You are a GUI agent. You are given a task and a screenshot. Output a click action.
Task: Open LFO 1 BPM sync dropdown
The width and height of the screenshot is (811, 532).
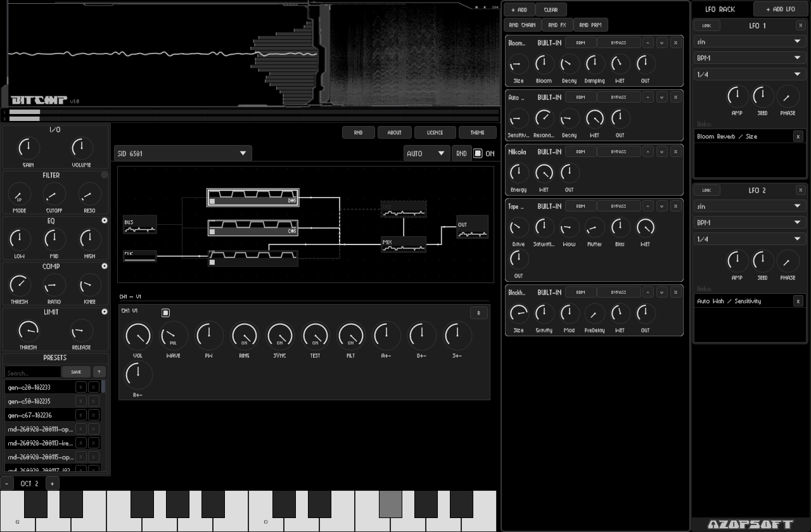pos(750,58)
